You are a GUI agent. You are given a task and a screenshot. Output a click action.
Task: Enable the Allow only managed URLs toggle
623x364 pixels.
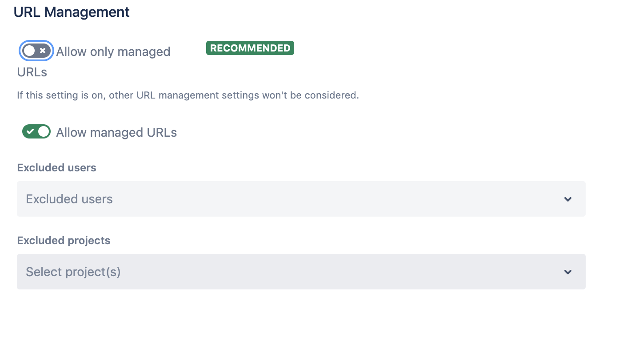pos(36,51)
